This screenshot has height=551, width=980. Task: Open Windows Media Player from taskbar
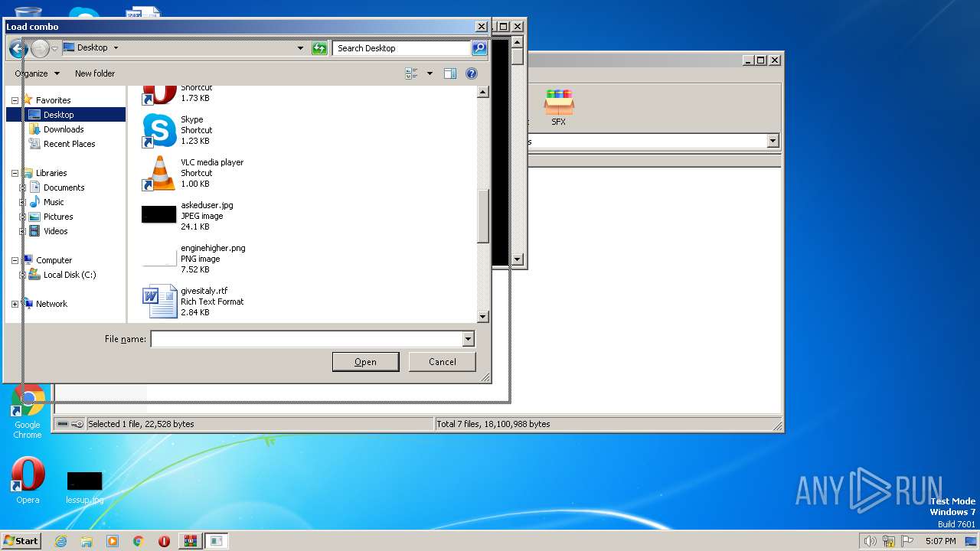(113, 541)
